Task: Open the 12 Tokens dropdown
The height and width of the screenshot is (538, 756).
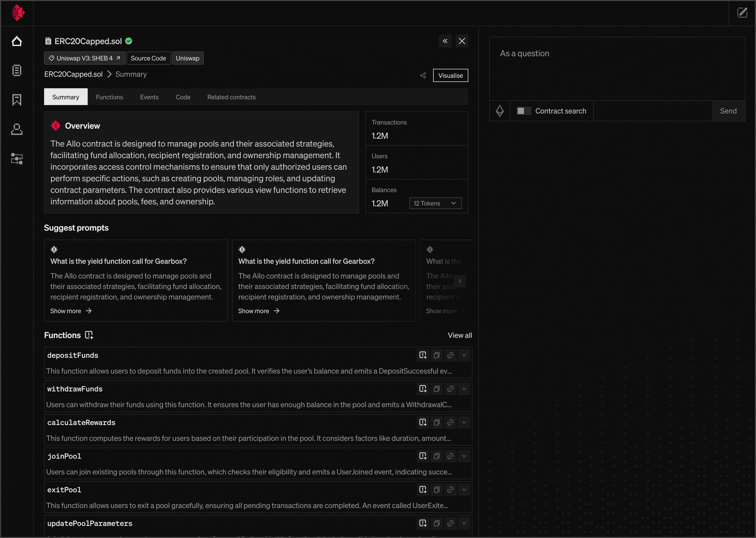Action: 435,203
